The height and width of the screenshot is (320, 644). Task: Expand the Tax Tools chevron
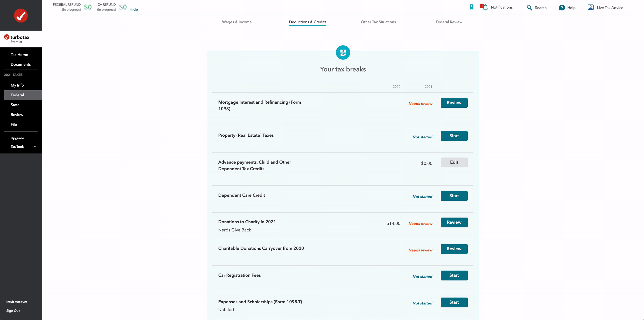(35, 147)
